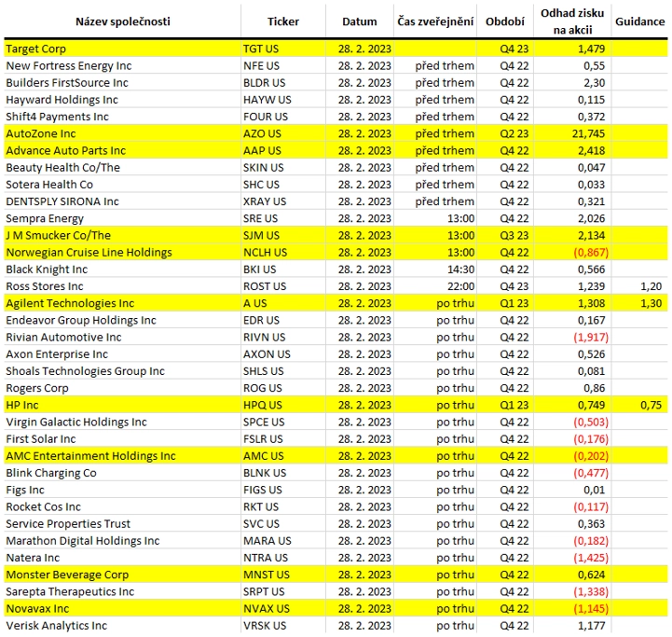
Task: Select the Odhad zisku na akcii header
Action: click(x=572, y=21)
